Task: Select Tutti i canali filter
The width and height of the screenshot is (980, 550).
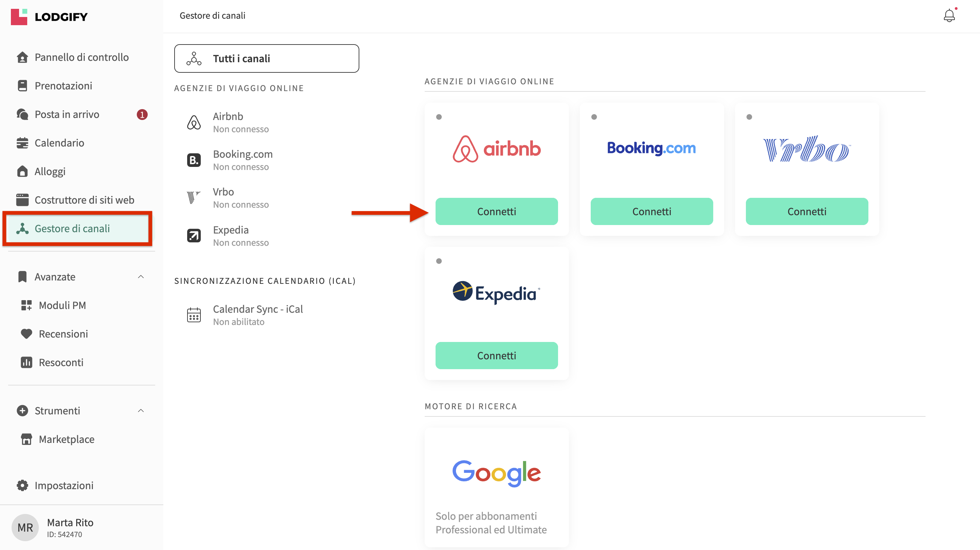Action: coord(266,58)
